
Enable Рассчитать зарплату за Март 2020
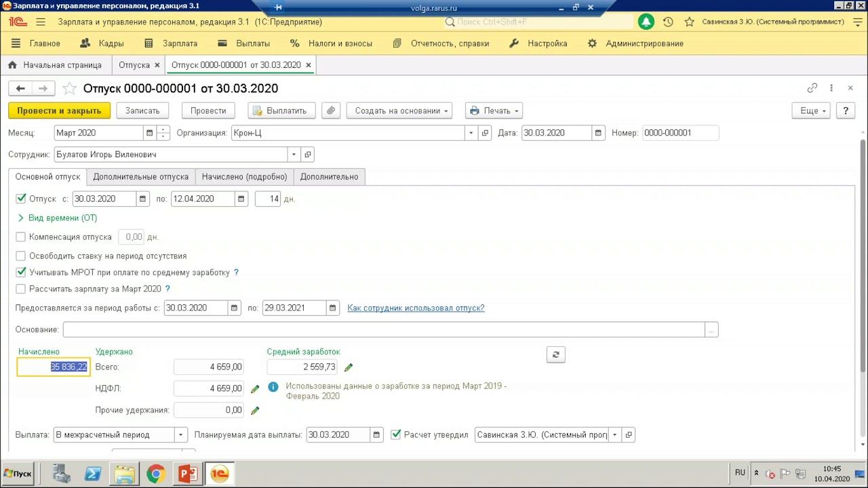[x=20, y=289]
